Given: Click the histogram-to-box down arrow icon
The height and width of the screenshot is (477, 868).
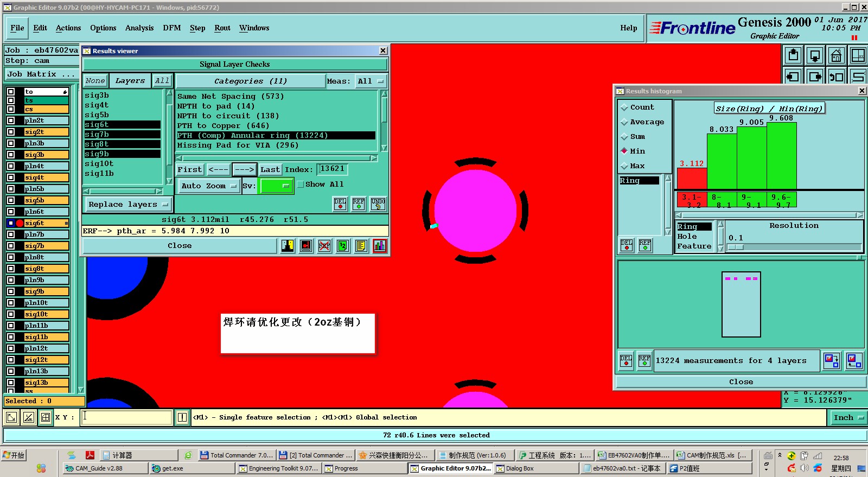Looking at the screenshot, I should point(832,360).
